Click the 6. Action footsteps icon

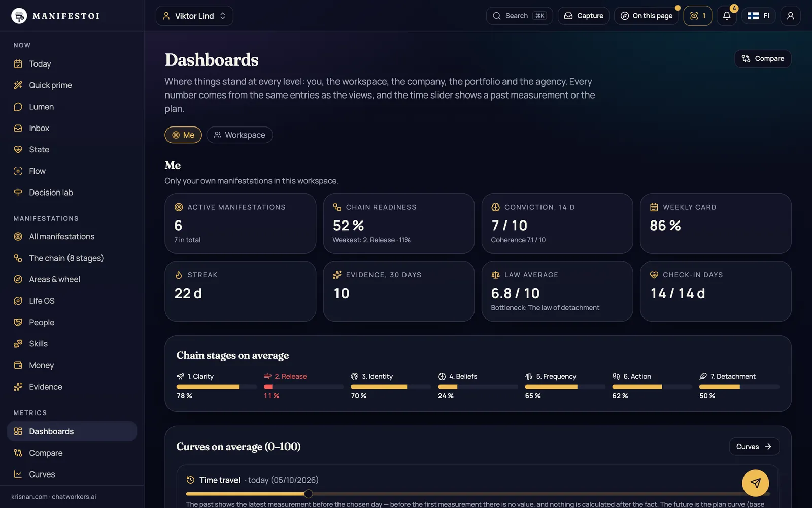point(616,376)
